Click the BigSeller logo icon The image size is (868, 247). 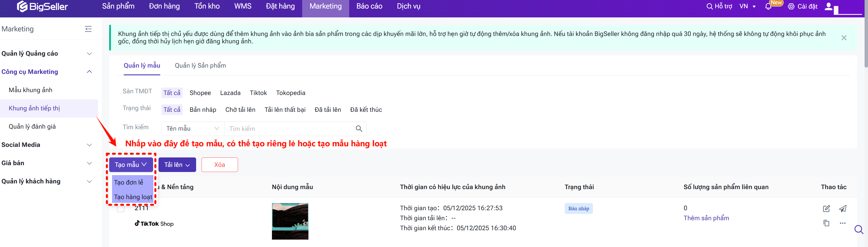(x=22, y=6)
